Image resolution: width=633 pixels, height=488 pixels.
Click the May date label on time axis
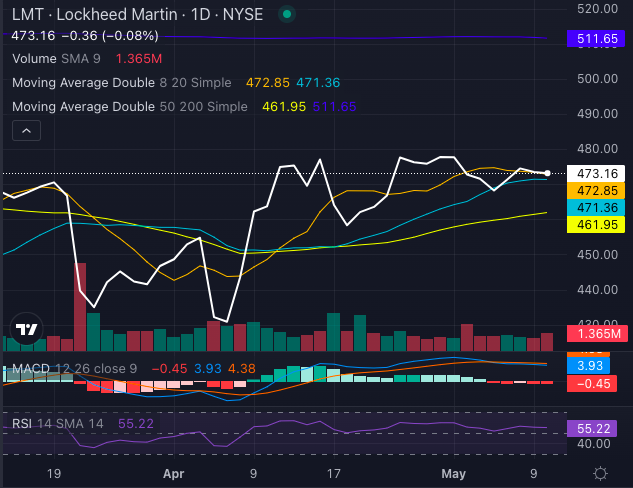(x=454, y=473)
